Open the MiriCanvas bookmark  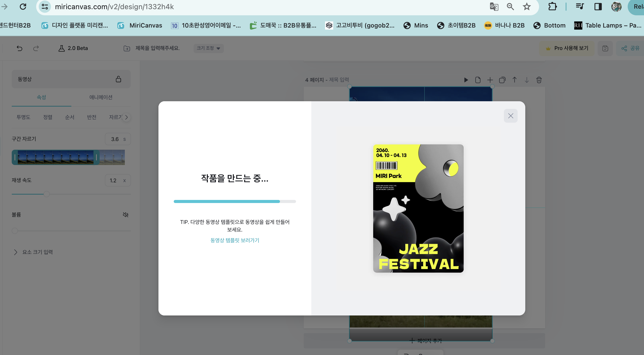pos(140,26)
